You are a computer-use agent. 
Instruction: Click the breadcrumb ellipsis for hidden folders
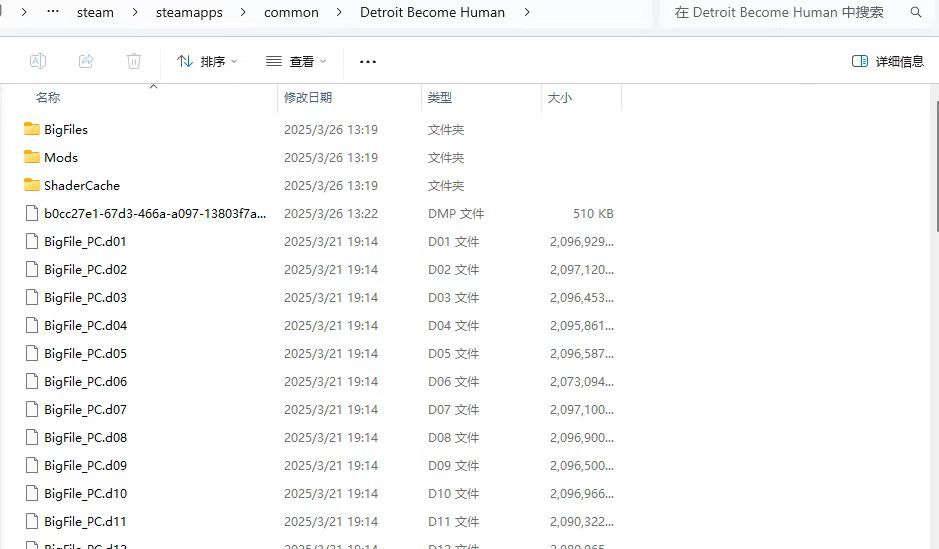(53, 11)
